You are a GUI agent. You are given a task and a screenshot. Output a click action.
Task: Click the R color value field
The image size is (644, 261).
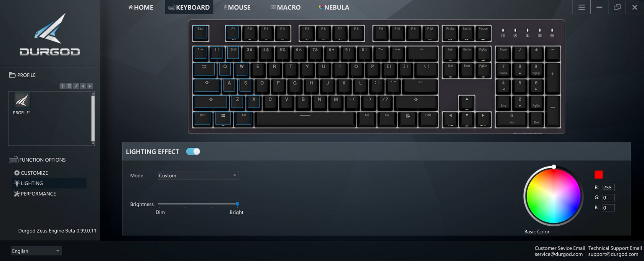(x=608, y=187)
